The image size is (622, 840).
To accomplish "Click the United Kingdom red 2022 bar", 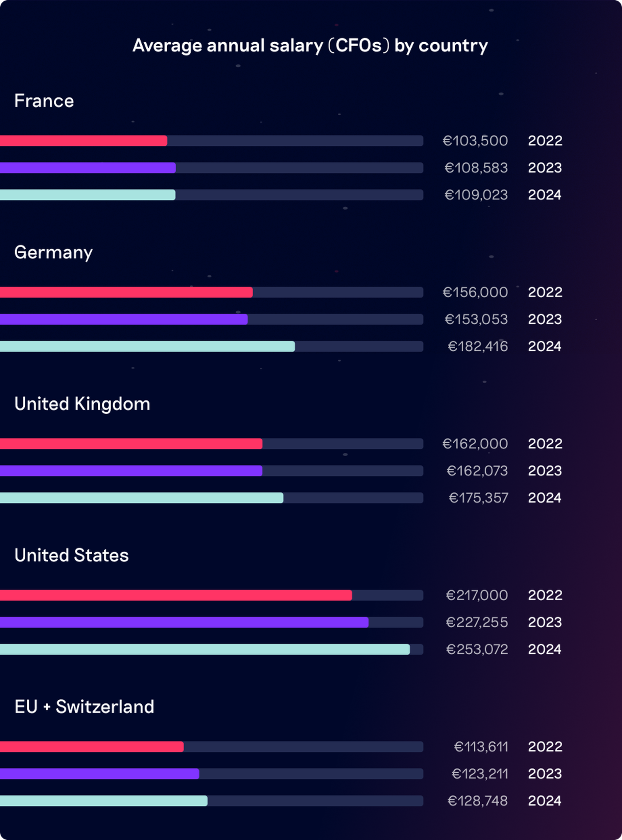I will [131, 443].
